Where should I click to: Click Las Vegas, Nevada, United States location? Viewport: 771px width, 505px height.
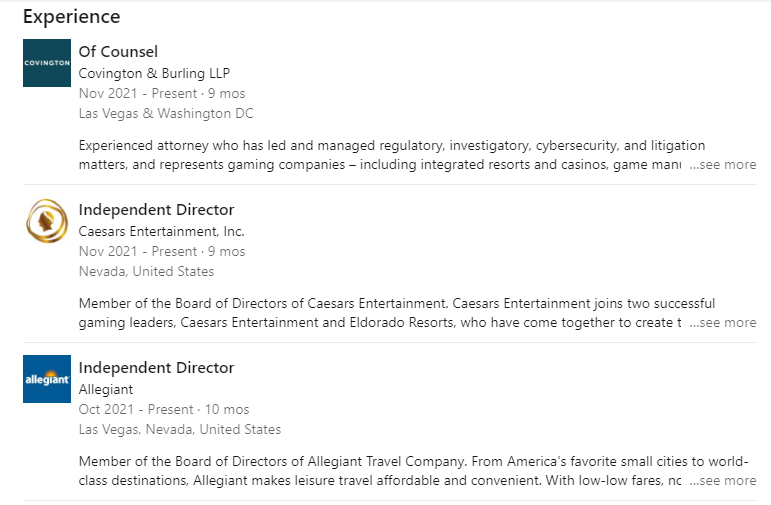[x=180, y=430]
